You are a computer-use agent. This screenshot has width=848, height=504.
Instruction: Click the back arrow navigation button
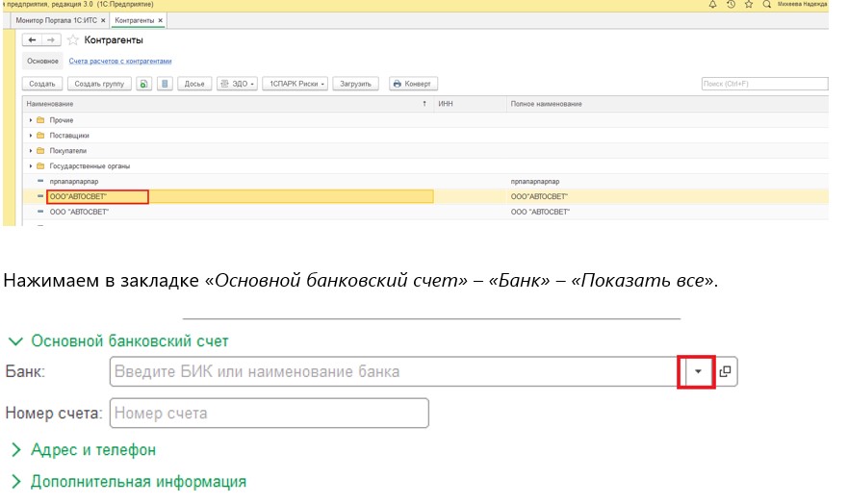pos(32,40)
